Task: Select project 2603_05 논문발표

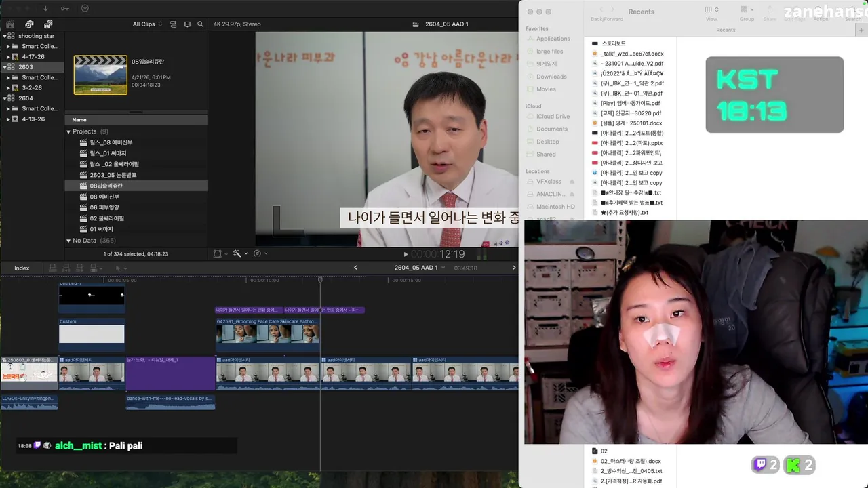Action: point(113,175)
